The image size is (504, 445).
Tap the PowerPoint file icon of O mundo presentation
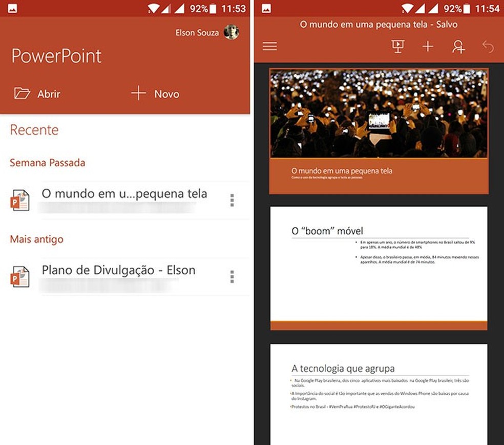19,200
